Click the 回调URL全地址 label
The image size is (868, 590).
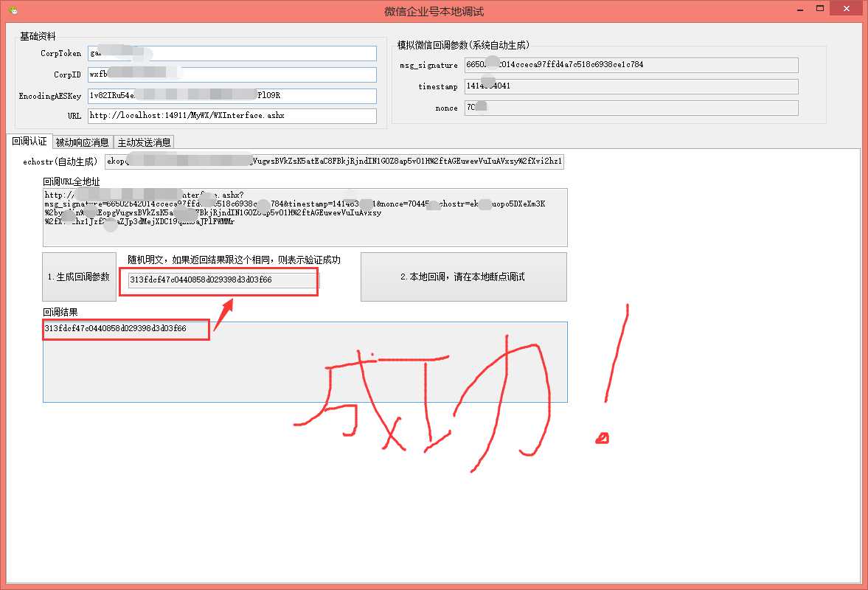[x=72, y=181]
